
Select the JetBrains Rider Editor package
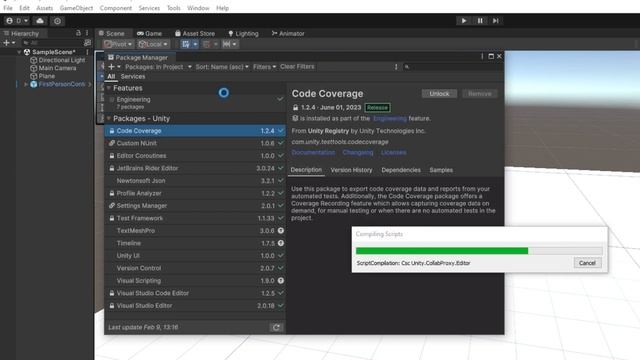[195, 168]
